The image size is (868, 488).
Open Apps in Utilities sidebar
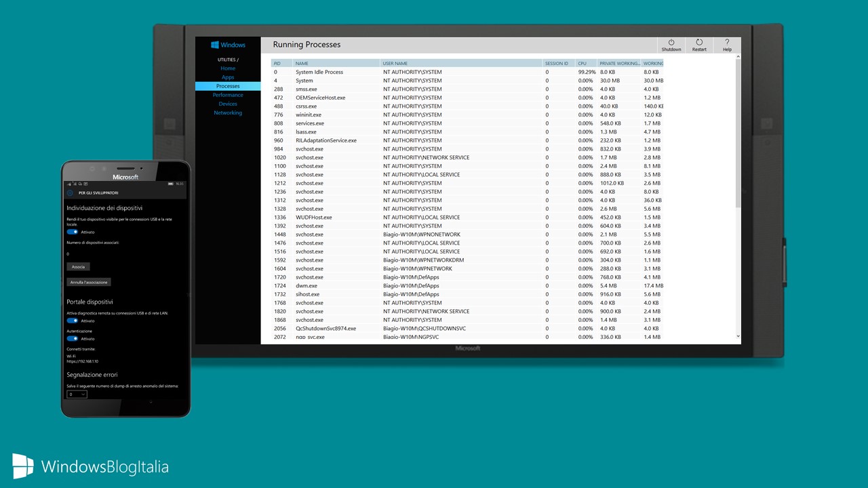click(x=228, y=77)
